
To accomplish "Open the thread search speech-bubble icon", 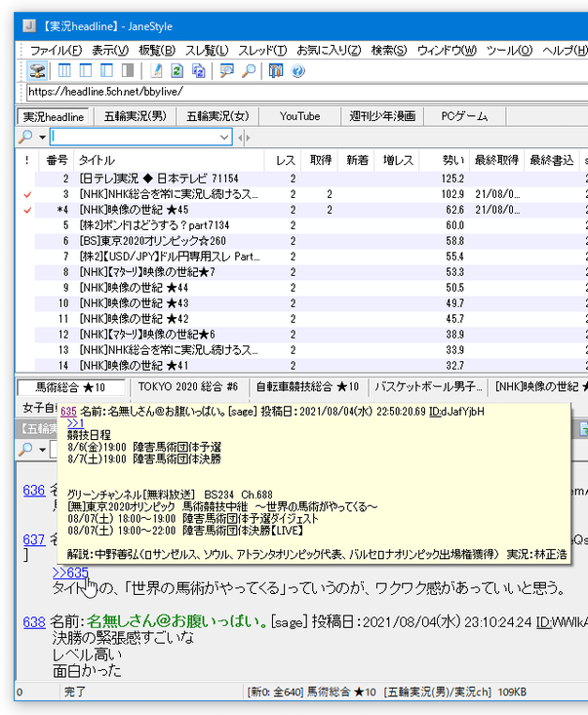I will point(226,70).
